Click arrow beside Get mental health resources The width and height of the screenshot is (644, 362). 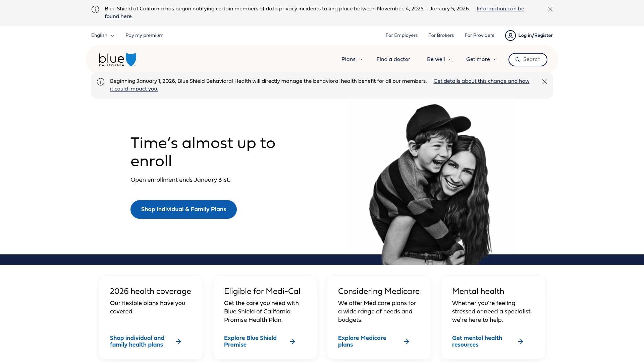click(x=521, y=342)
